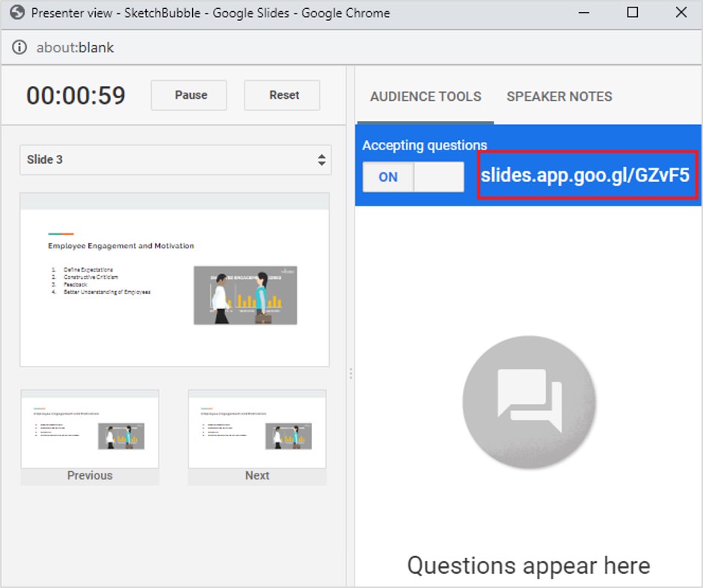Close the Presenter view window
Screen dimensions: 703x588
pyautogui.click(x=681, y=13)
